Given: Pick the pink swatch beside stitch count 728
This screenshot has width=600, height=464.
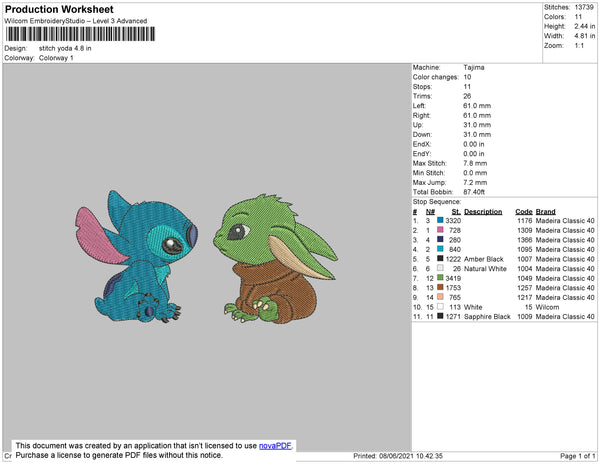Looking at the screenshot, I should (440, 230).
